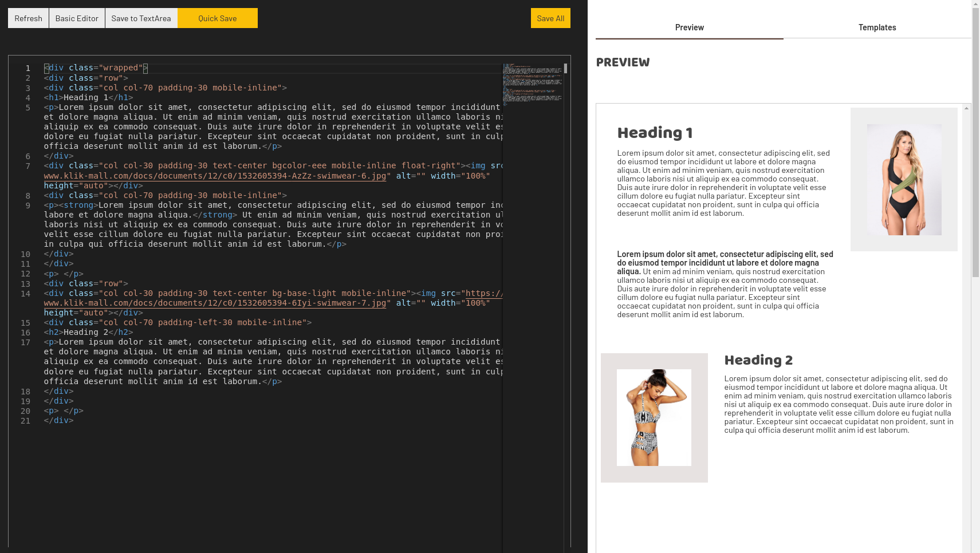
Task: Click the 'Heading 2' title in preview
Action: point(758,360)
